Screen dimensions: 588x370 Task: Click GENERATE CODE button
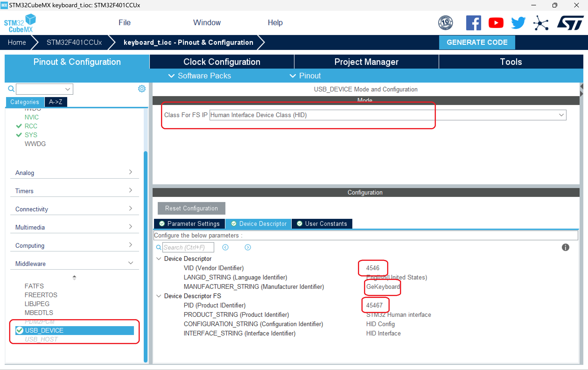tap(477, 42)
